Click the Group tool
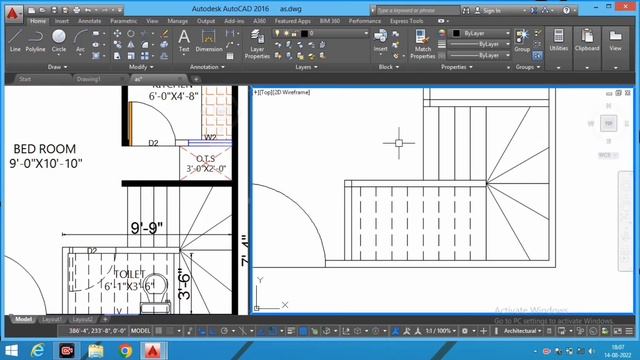Viewport: 640px width, 360px height. pyautogui.click(x=522, y=40)
